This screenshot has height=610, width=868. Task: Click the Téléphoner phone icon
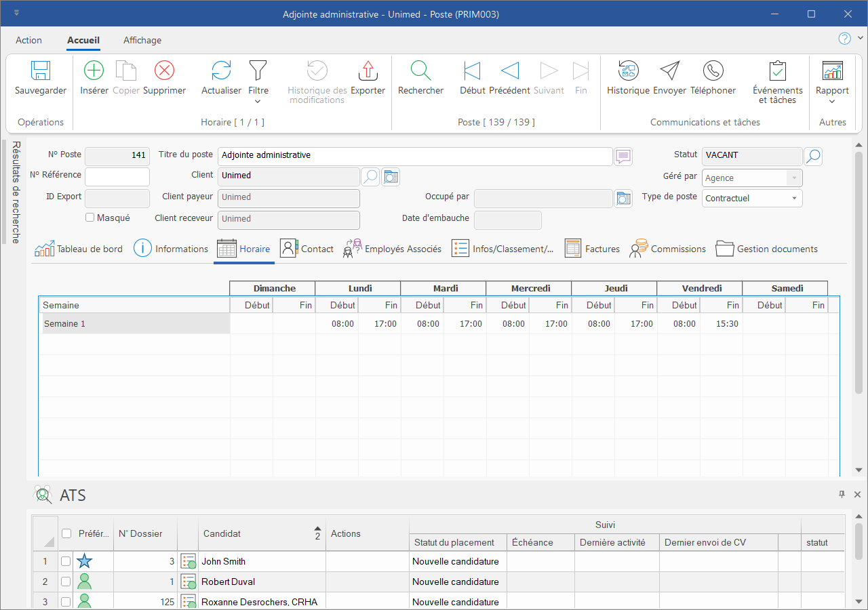tap(713, 70)
